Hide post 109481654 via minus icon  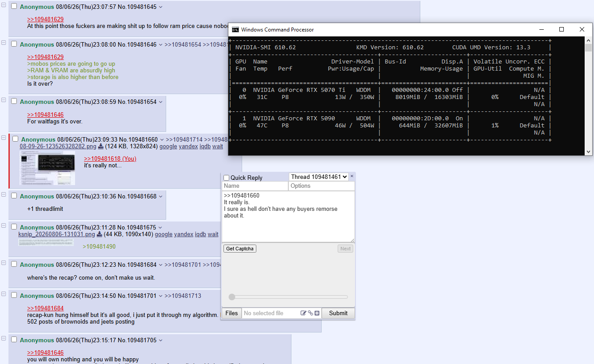tap(4, 100)
